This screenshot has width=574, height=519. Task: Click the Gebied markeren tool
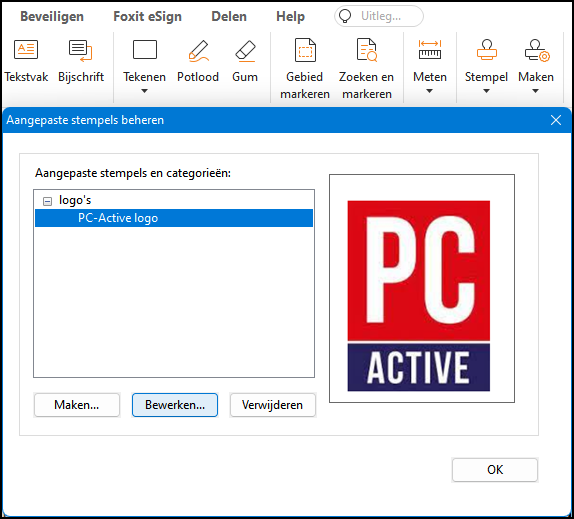coord(305,50)
